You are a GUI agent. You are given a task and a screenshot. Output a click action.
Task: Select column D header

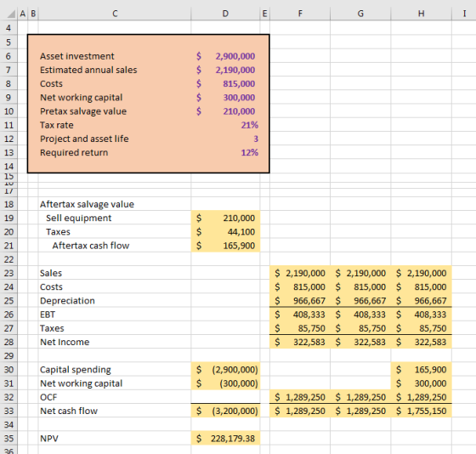[225, 14]
